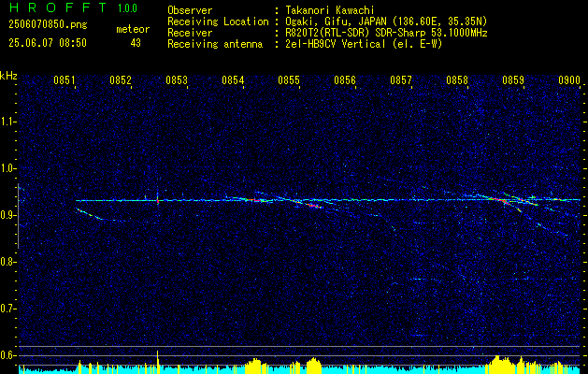Click the Receiving antenna label

(x=215, y=44)
